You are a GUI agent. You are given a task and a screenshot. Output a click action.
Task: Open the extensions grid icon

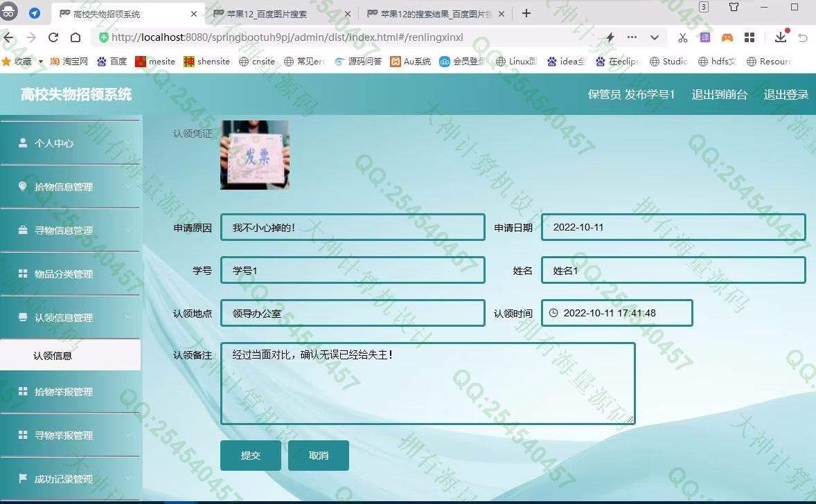point(750,37)
